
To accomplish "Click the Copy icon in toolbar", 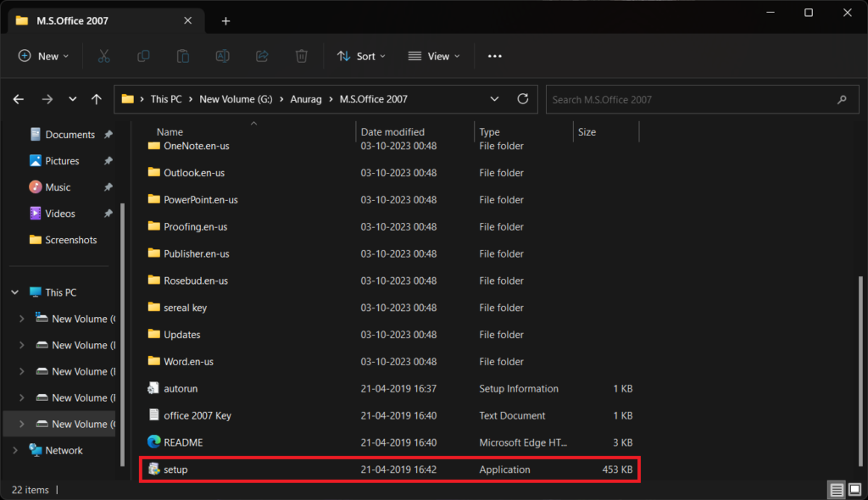I will point(143,56).
